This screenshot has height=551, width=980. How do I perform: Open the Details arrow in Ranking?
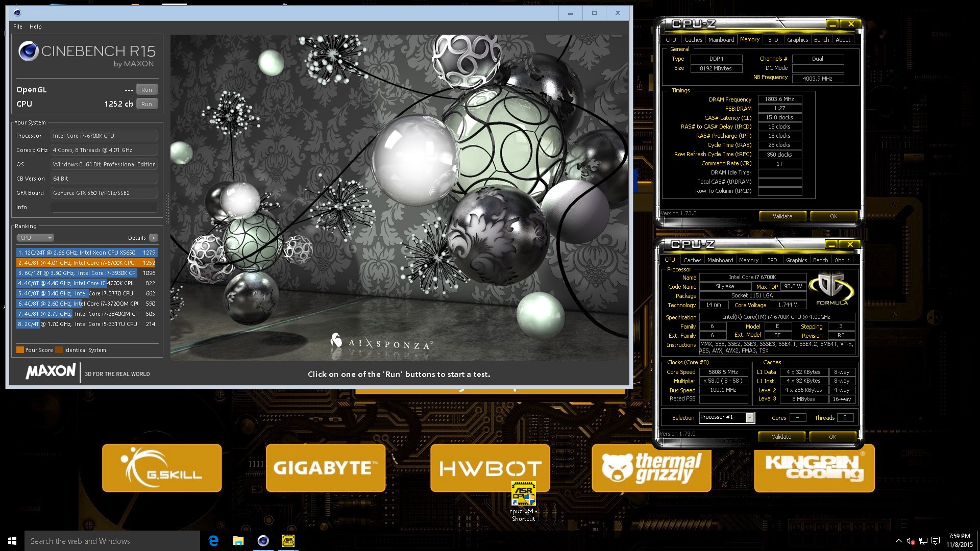click(x=154, y=238)
